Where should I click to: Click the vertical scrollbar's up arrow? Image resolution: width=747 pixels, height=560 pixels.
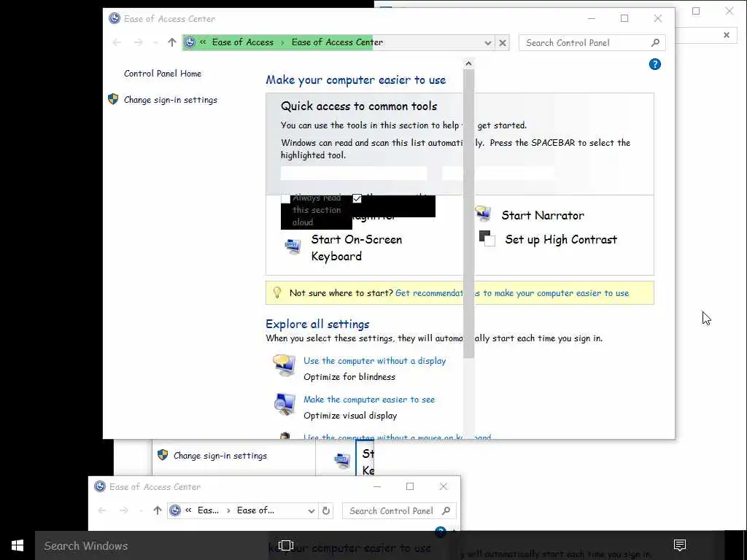click(468, 63)
